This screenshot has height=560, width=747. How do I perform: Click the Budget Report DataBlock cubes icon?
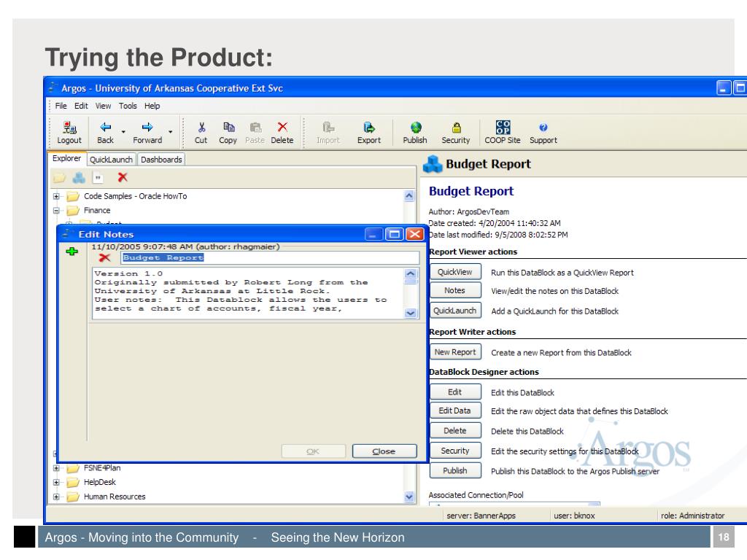[433, 164]
